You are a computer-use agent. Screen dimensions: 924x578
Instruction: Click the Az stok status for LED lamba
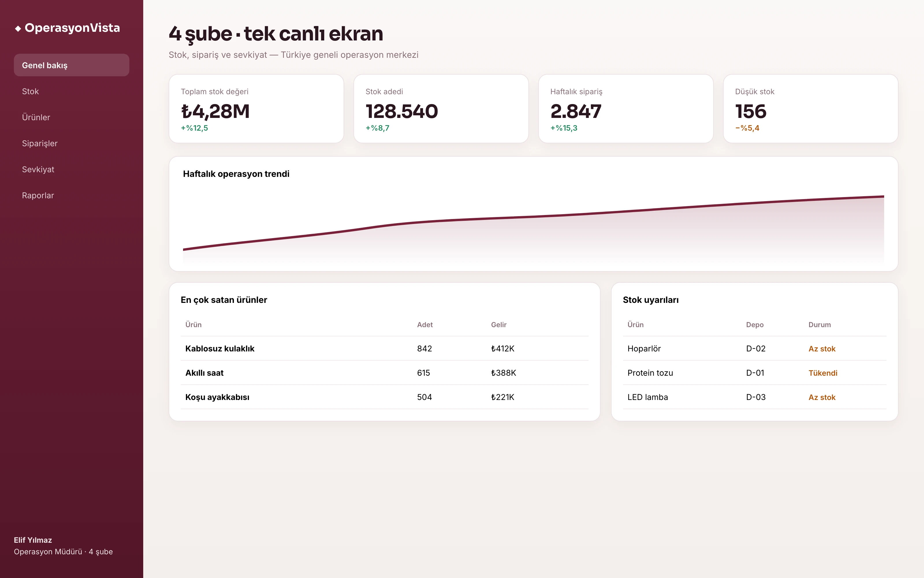click(x=822, y=397)
